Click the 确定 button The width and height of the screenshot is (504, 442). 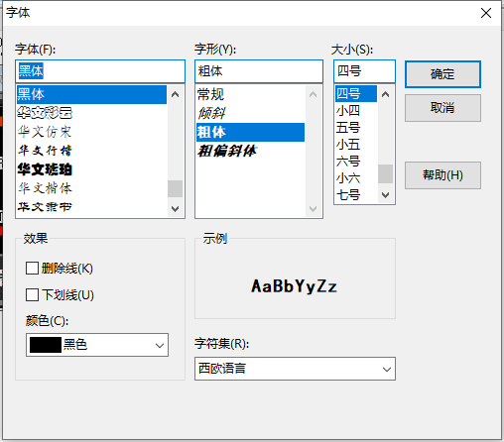tap(442, 74)
